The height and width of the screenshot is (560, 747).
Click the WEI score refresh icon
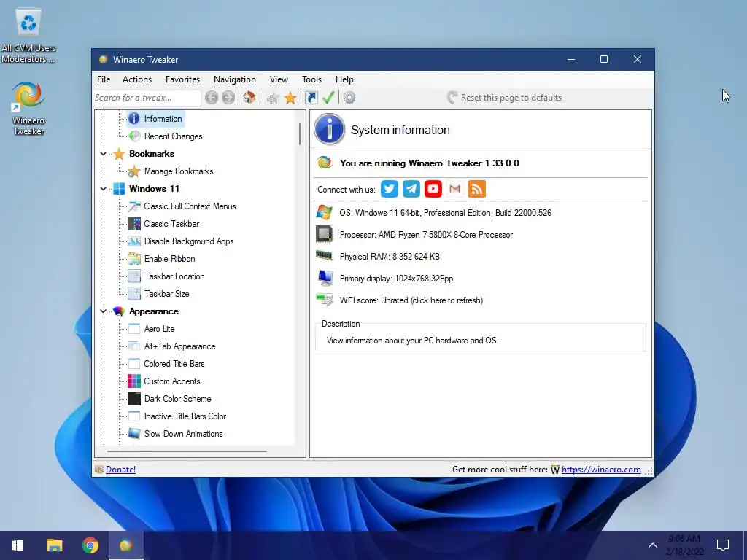tap(325, 300)
